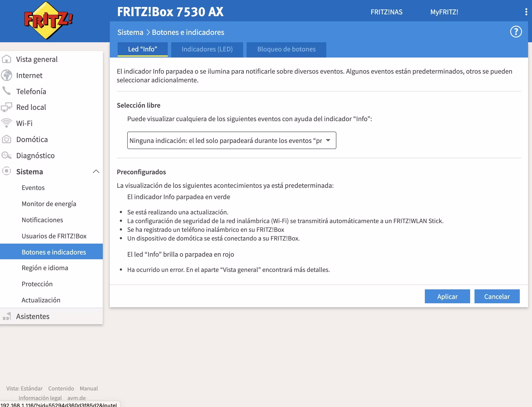
Task: Open the Info LED event dropdown
Action: tap(232, 140)
